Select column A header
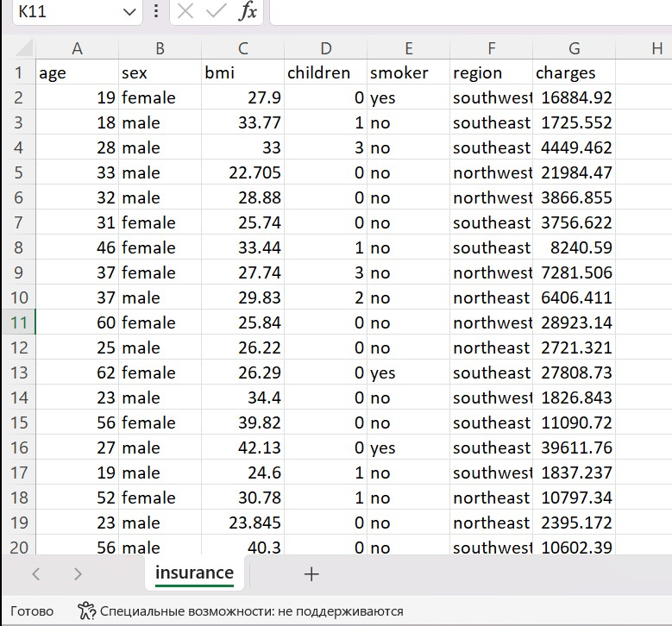This screenshot has height=626, width=672. [77, 48]
